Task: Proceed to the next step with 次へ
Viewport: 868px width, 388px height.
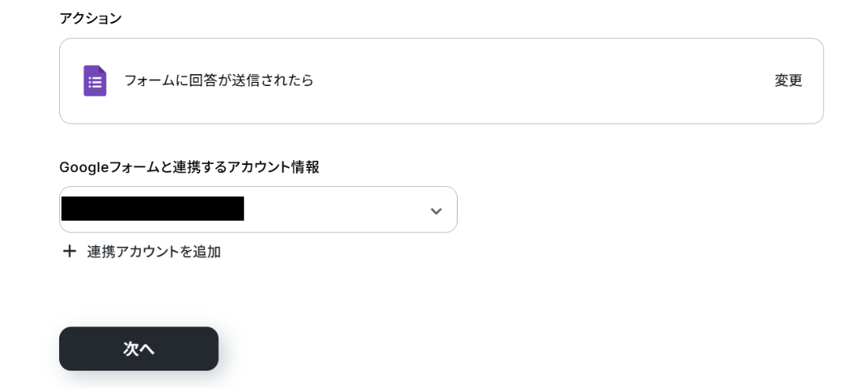Action: (x=139, y=349)
